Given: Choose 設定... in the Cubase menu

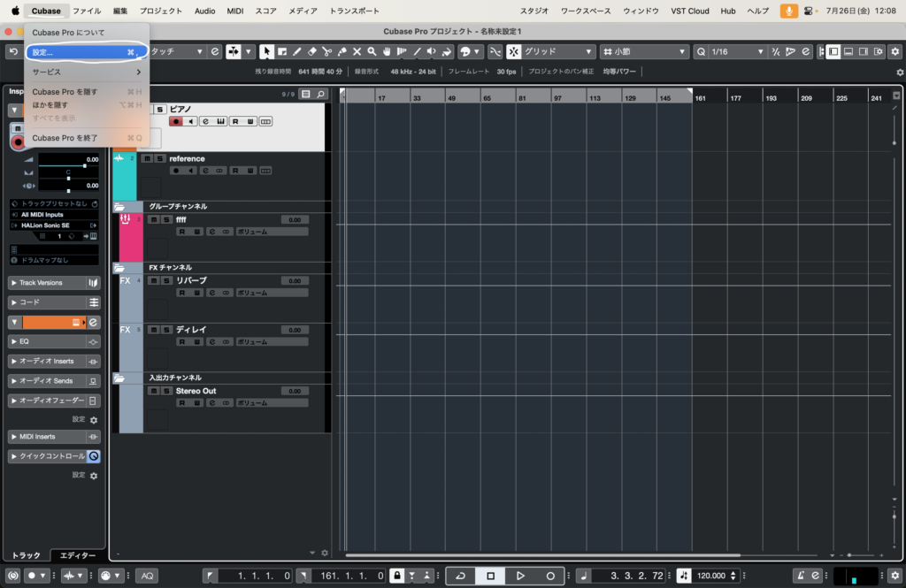Looking at the screenshot, I should click(80, 52).
